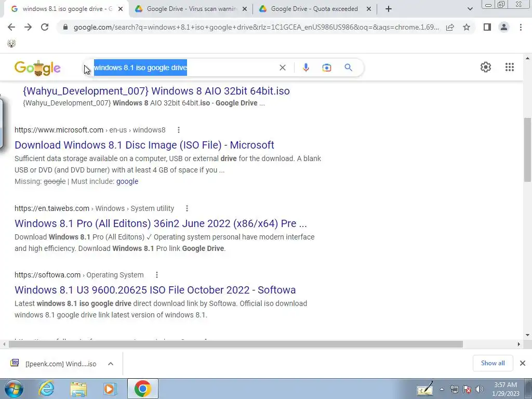Open the new tab with plus
Viewport: 532px width, 399px height.
pyautogui.click(x=389, y=9)
